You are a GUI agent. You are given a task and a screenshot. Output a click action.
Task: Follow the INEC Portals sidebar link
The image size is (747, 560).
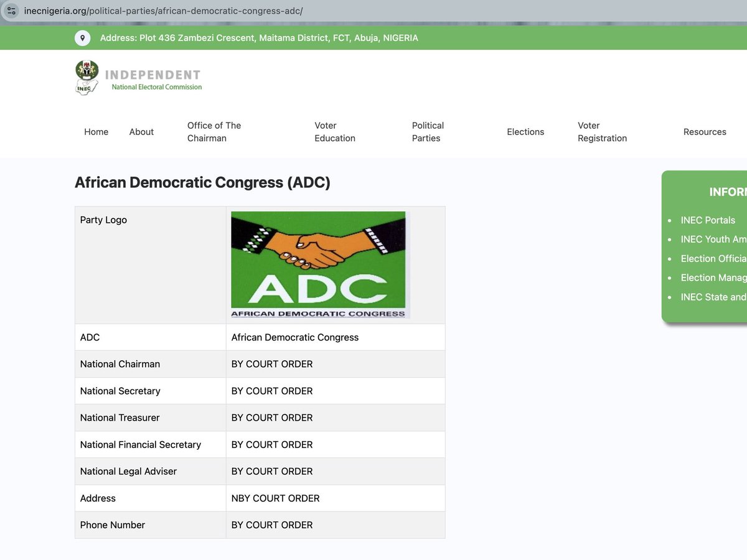point(708,220)
